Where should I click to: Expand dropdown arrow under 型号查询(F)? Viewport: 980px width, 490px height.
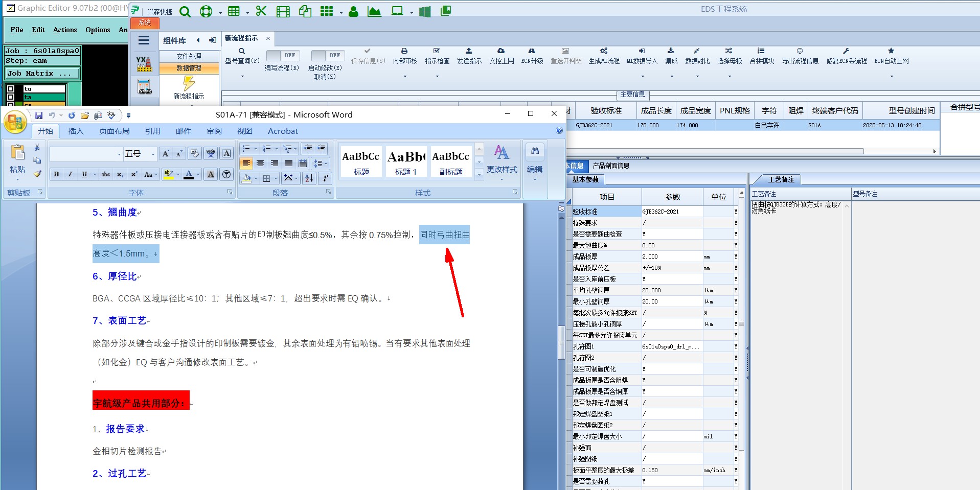tap(242, 76)
